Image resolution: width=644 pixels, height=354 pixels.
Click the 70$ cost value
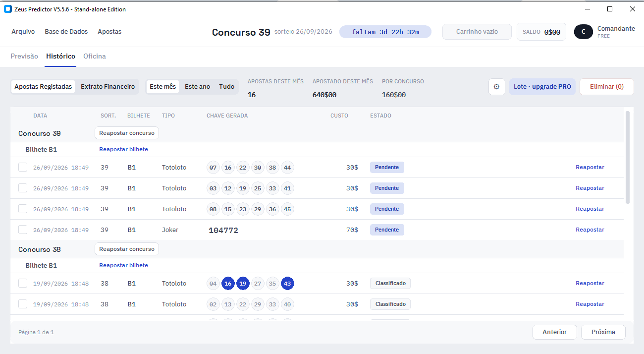(x=352, y=230)
